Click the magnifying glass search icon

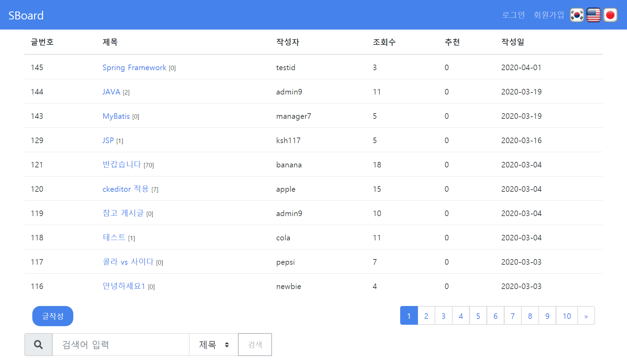click(38, 344)
